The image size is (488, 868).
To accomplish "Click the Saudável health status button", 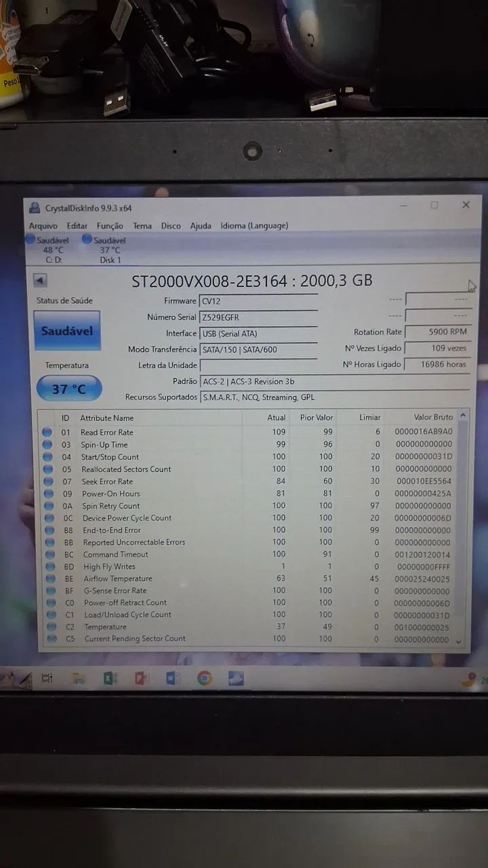I will tap(67, 331).
